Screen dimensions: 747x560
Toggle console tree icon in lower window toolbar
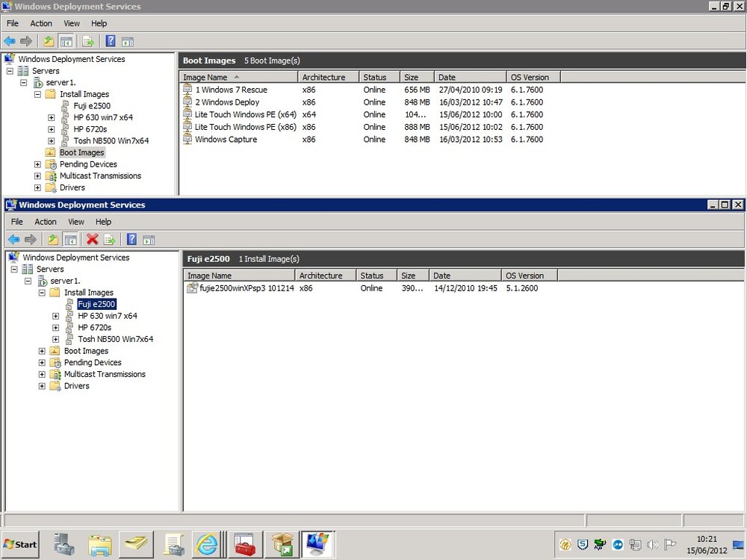(x=70, y=240)
